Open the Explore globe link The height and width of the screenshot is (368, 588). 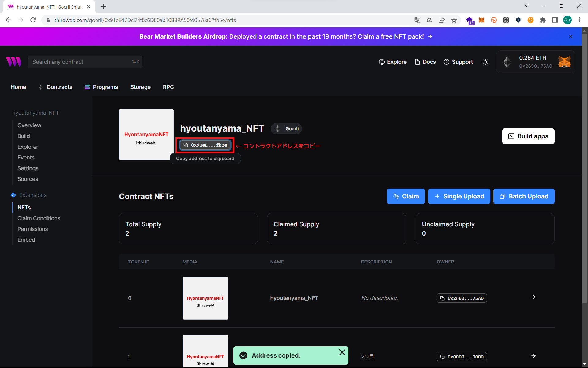click(393, 62)
